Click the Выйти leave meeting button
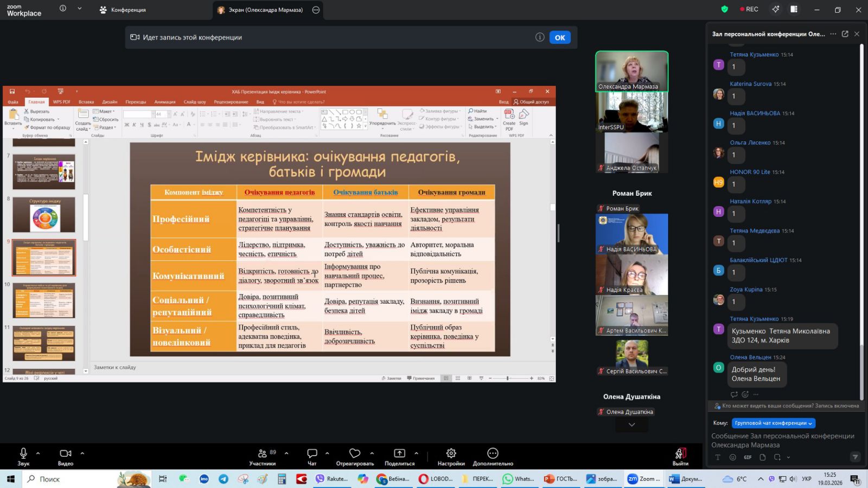 point(680,456)
